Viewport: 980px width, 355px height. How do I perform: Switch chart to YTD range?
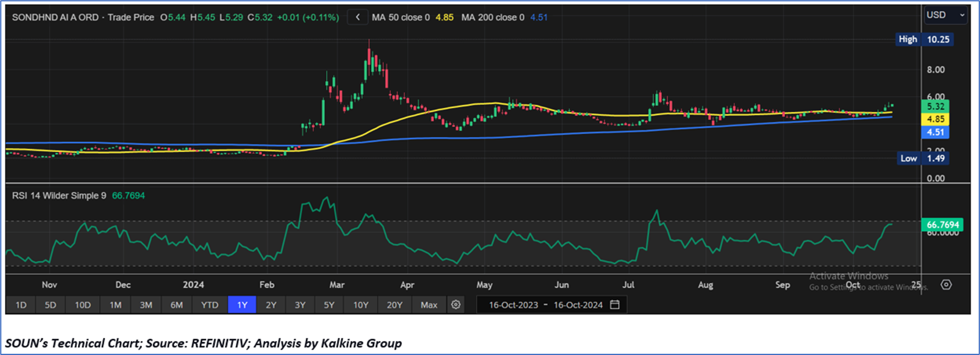pyautogui.click(x=210, y=304)
